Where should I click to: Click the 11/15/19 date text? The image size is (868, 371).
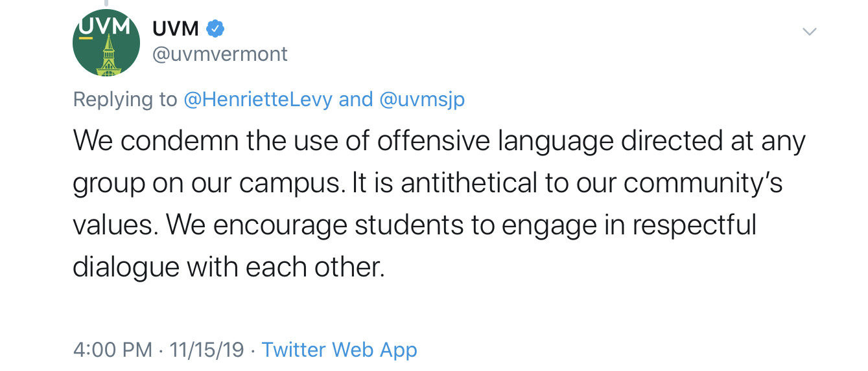[x=206, y=350]
